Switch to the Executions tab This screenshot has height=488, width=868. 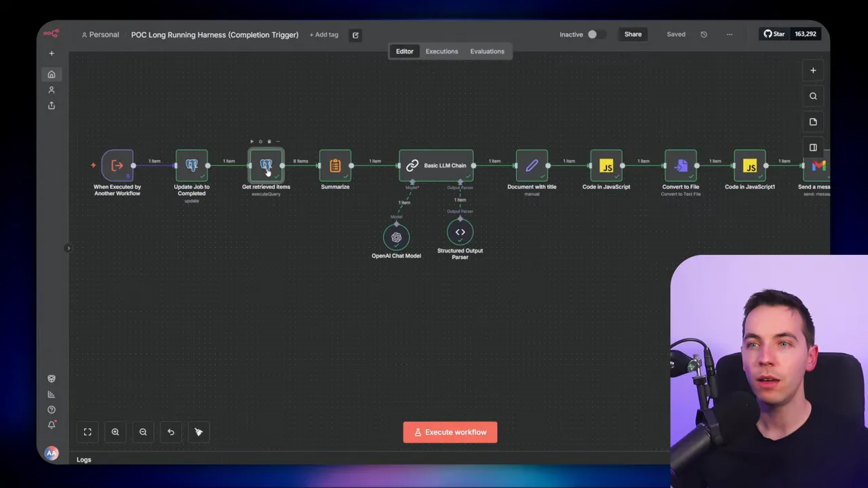441,51
